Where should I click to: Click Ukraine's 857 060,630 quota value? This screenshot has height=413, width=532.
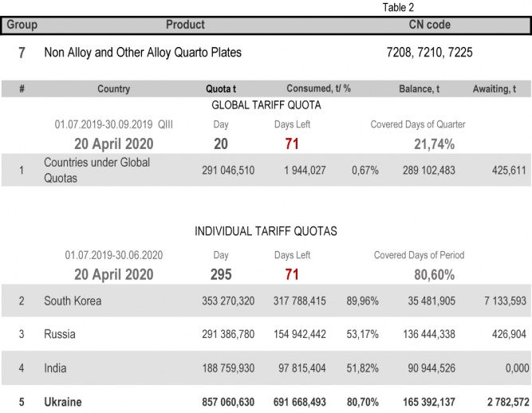point(231,402)
